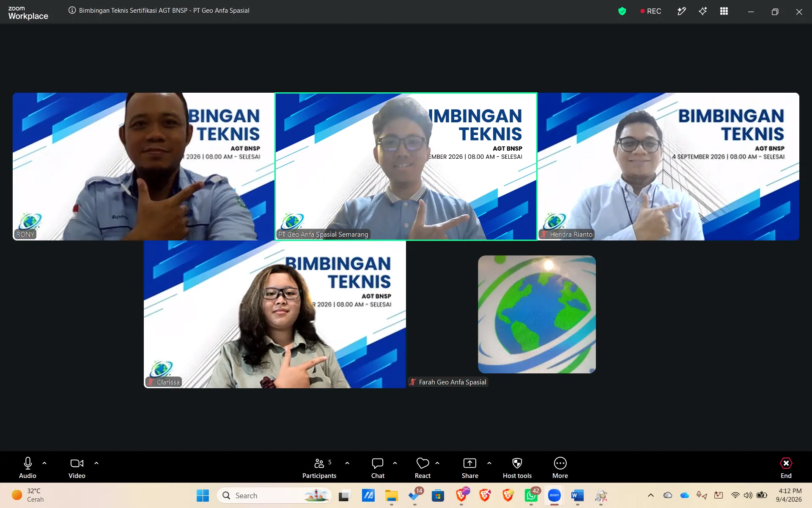This screenshot has width=812, height=508.
Task: Open WhatsApp with 42 notifications
Action: [531, 495]
